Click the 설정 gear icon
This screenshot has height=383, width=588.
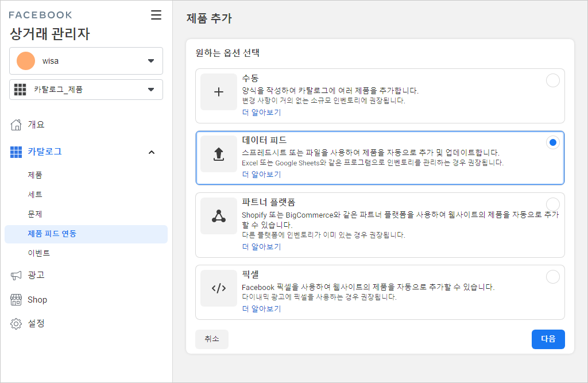16,324
